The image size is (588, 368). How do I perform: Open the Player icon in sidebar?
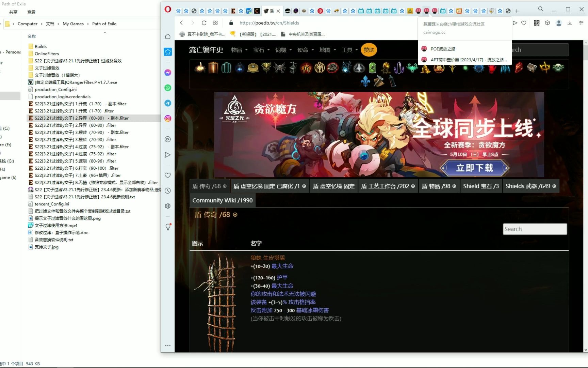(168, 139)
